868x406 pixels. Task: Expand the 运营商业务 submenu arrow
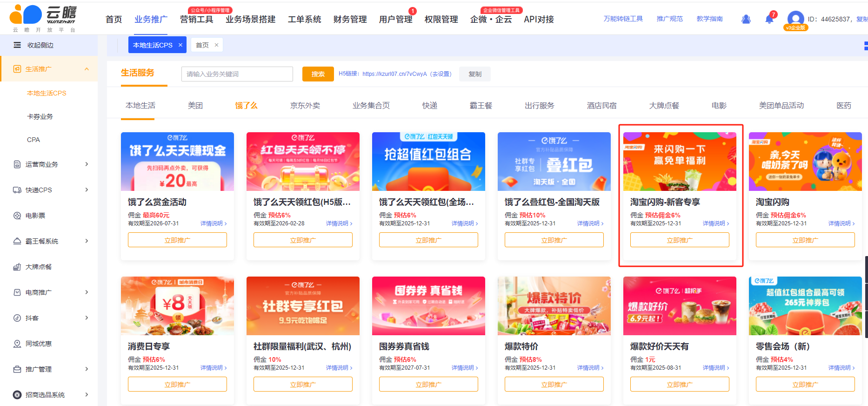87,164
